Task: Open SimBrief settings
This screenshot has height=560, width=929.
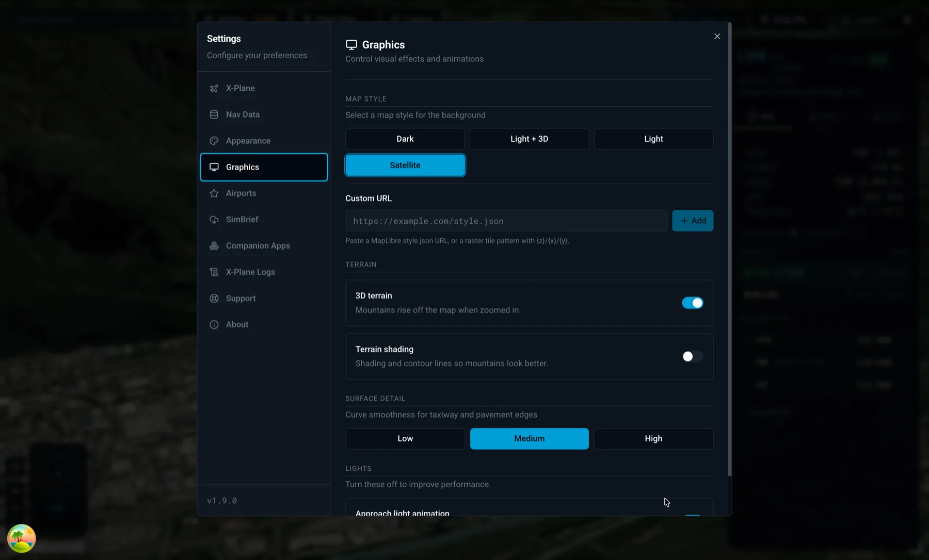Action: point(264,220)
